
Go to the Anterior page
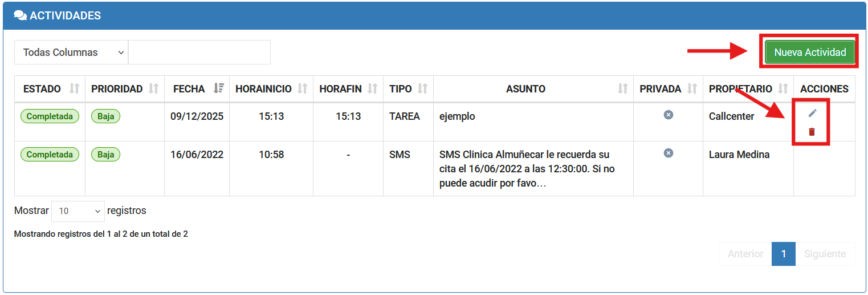(x=745, y=254)
